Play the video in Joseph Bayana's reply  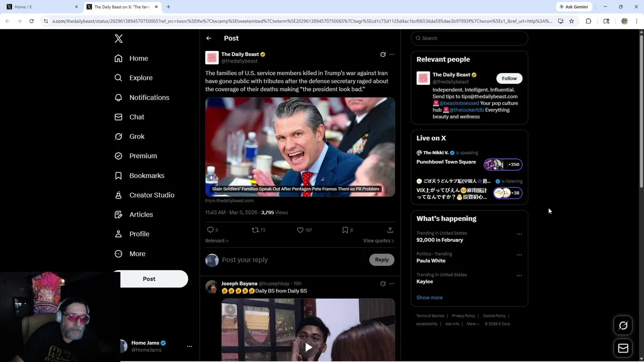pyautogui.click(x=308, y=347)
